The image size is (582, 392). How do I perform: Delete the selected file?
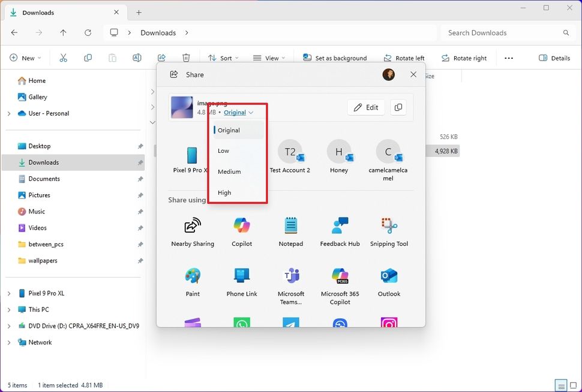coord(186,58)
